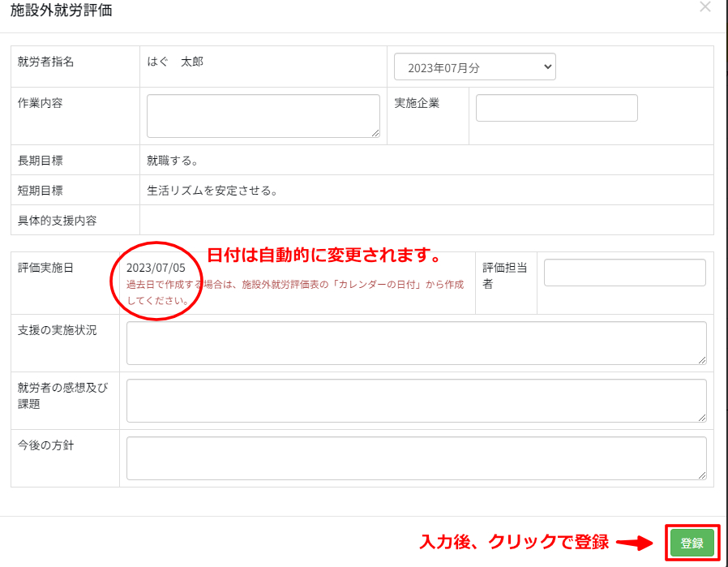This screenshot has width=728, height=567.
Task: Click the short-term goal 生活リズムを安定させる。
Action: point(212,191)
